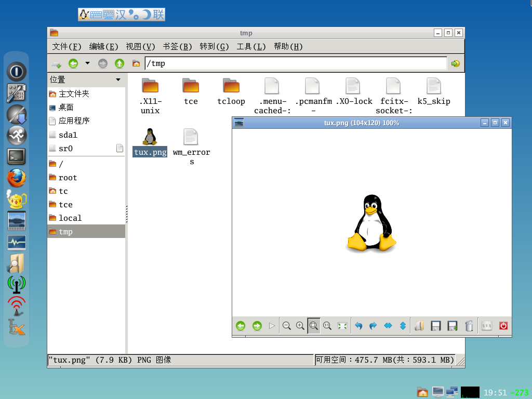Viewport: 532px width, 399px height.
Task: Select the wm_errors file
Action: coord(191,147)
